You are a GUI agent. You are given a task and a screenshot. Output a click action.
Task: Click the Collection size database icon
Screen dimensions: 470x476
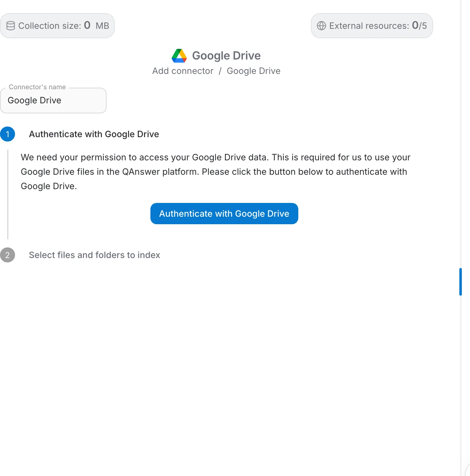11,26
